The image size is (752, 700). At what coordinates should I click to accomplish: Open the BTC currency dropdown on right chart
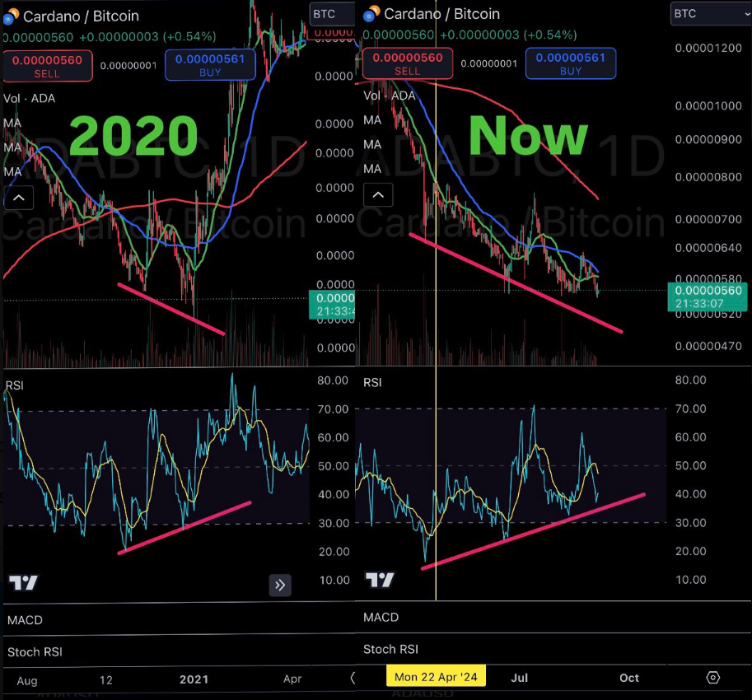[x=711, y=13]
